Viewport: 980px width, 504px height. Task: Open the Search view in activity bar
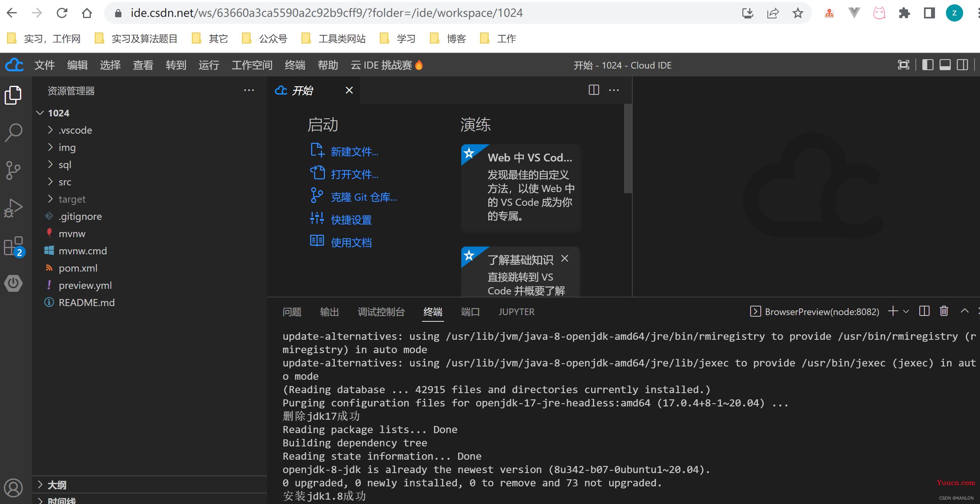pyautogui.click(x=13, y=132)
